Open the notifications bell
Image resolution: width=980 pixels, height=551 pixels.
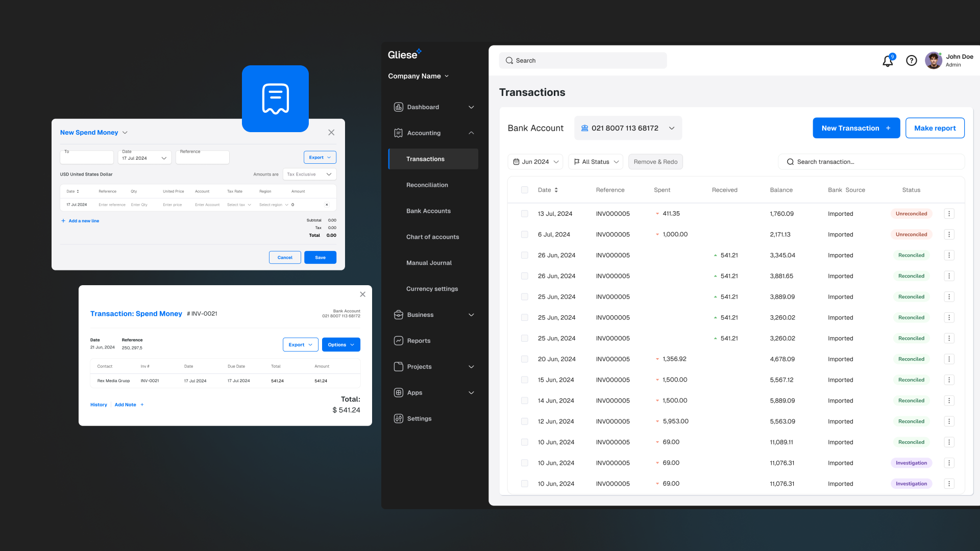pyautogui.click(x=888, y=61)
